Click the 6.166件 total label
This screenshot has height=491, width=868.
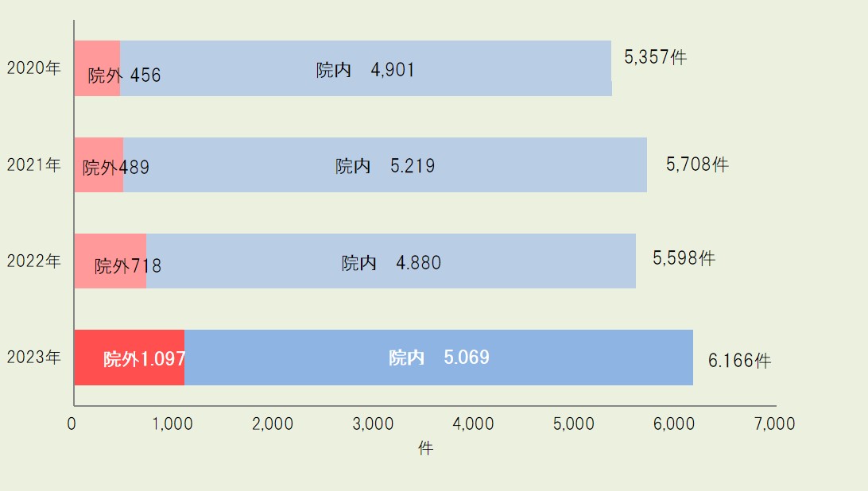point(739,361)
